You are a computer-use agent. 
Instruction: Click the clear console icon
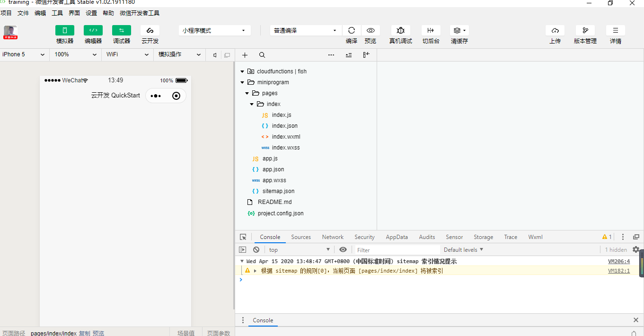coord(256,250)
